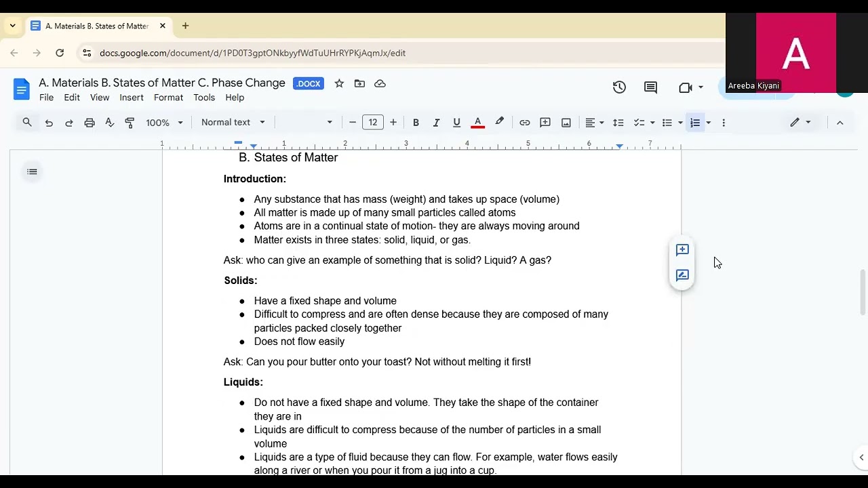
Task: Open version history clock icon
Action: (619, 87)
